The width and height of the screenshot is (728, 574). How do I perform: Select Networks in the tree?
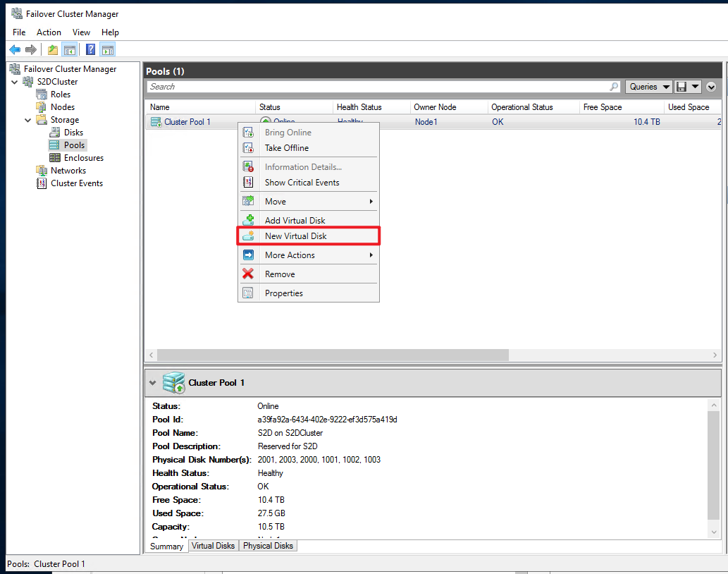click(x=68, y=171)
